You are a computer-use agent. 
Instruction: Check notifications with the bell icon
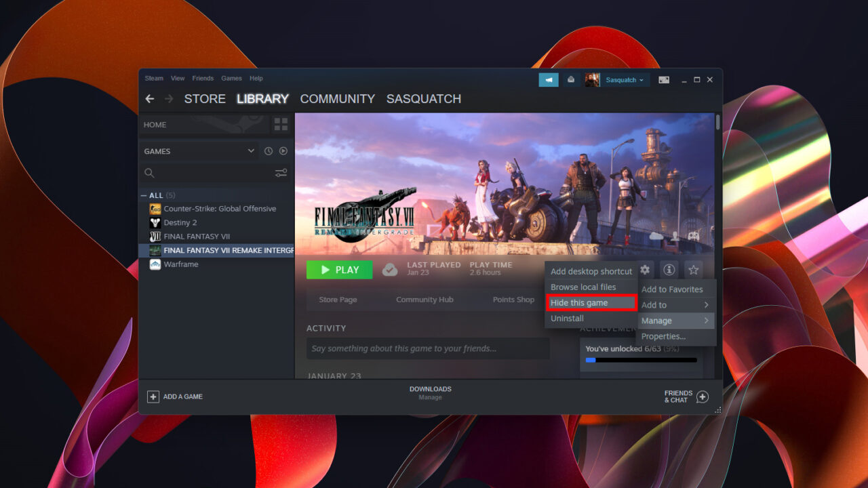click(x=570, y=79)
